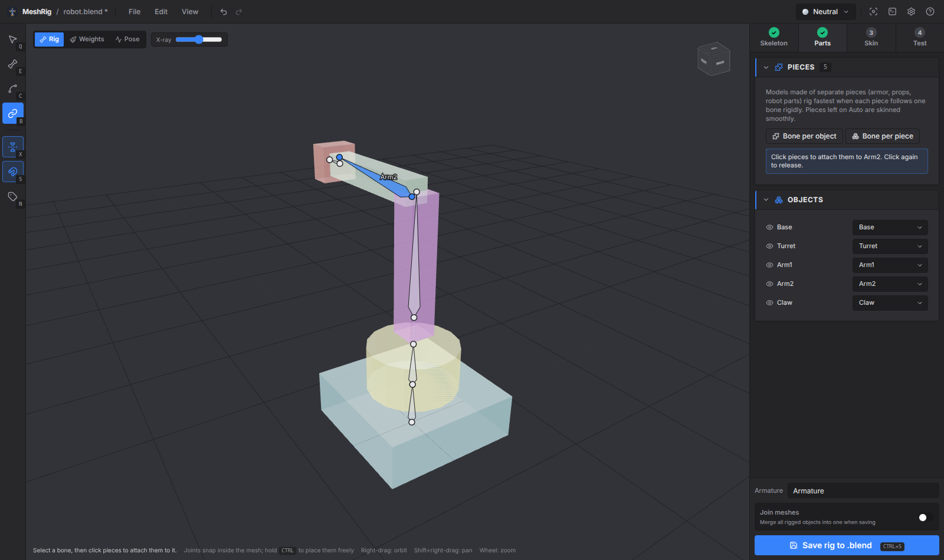
Task: Click the viewport orientation cube
Action: point(714,58)
